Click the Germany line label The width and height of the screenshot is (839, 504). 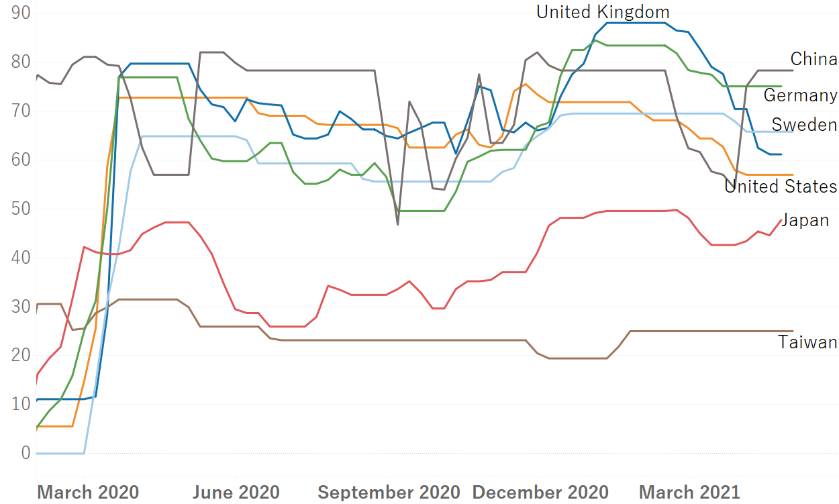(800, 95)
